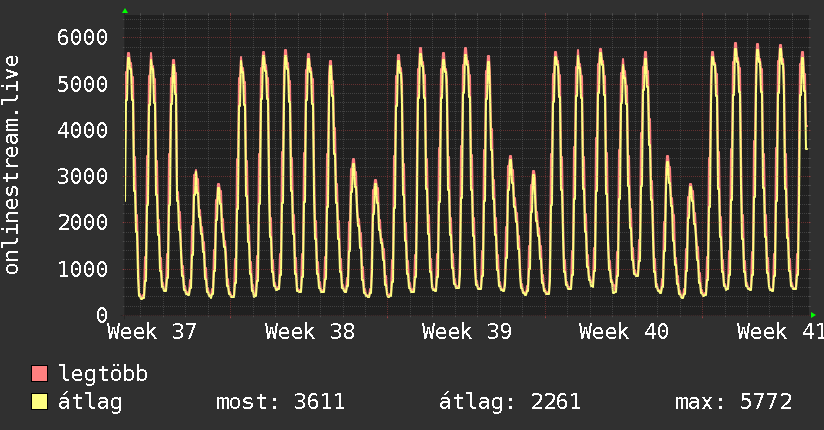The image size is (824, 430).
Task: Click the pink legtöbb legend swatch
Action: pyautogui.click(x=39, y=373)
